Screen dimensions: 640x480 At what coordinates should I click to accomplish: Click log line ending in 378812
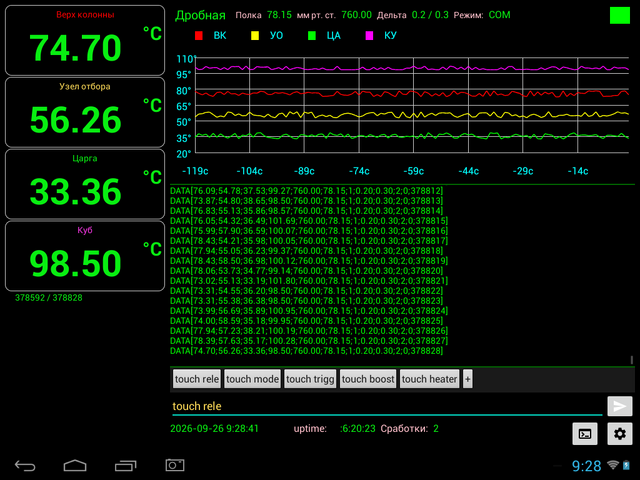(x=307, y=191)
